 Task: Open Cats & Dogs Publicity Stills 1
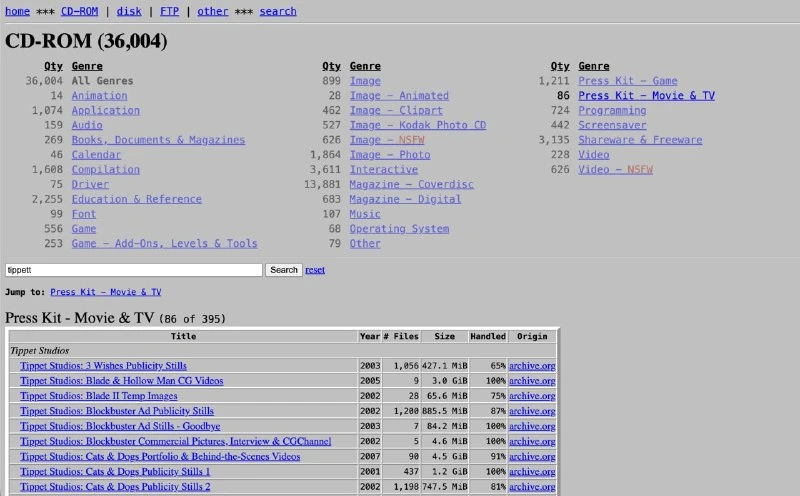click(115, 472)
